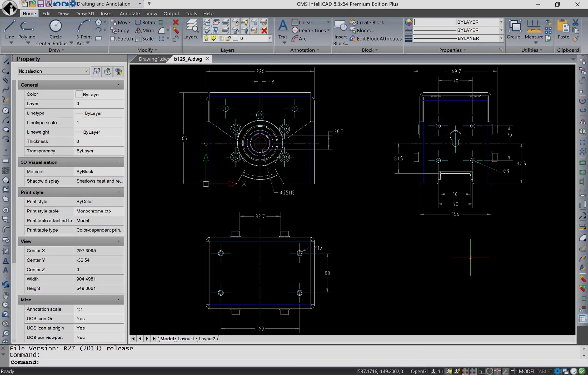Toggle polar tracking in status bar

pos(490,371)
